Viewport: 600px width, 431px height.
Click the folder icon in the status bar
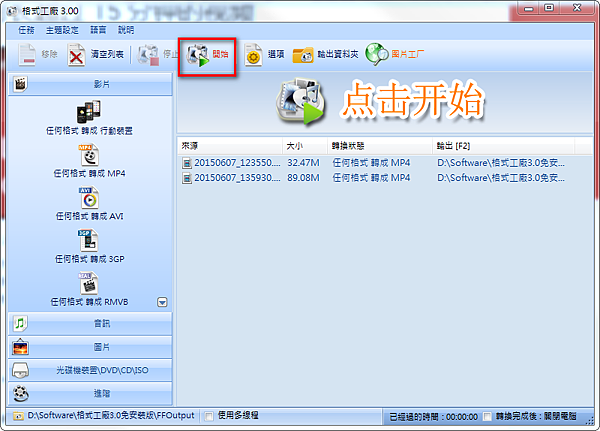point(18,416)
